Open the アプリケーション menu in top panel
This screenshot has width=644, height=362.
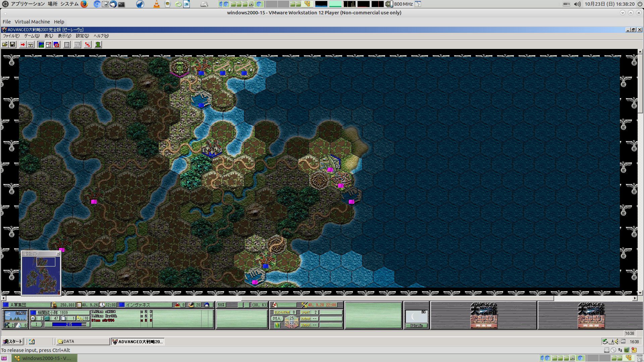28,4
